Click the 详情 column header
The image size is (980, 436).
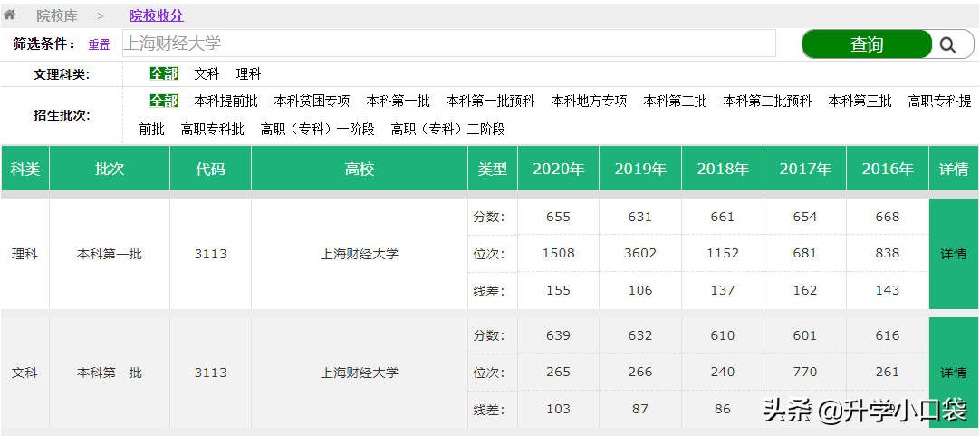coord(954,169)
